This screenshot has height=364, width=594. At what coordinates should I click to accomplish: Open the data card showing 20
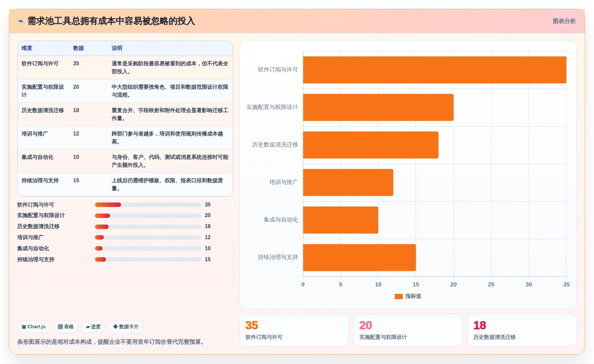tap(408, 330)
